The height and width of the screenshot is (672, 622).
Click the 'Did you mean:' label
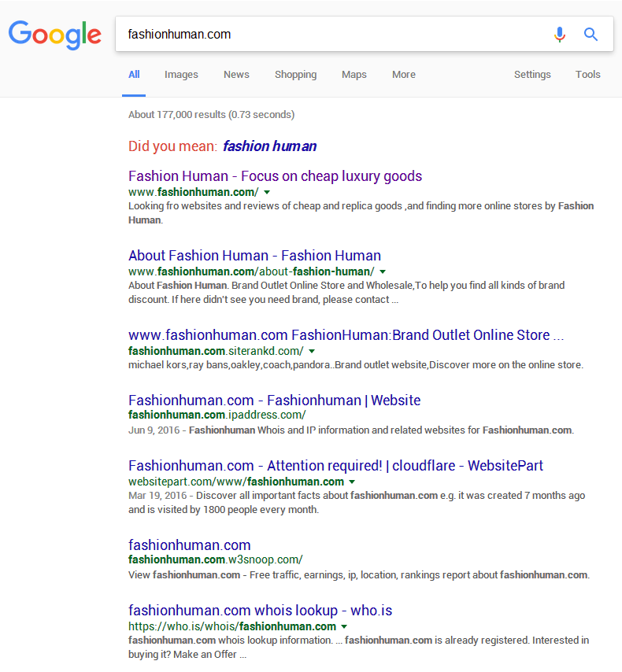pyautogui.click(x=173, y=146)
